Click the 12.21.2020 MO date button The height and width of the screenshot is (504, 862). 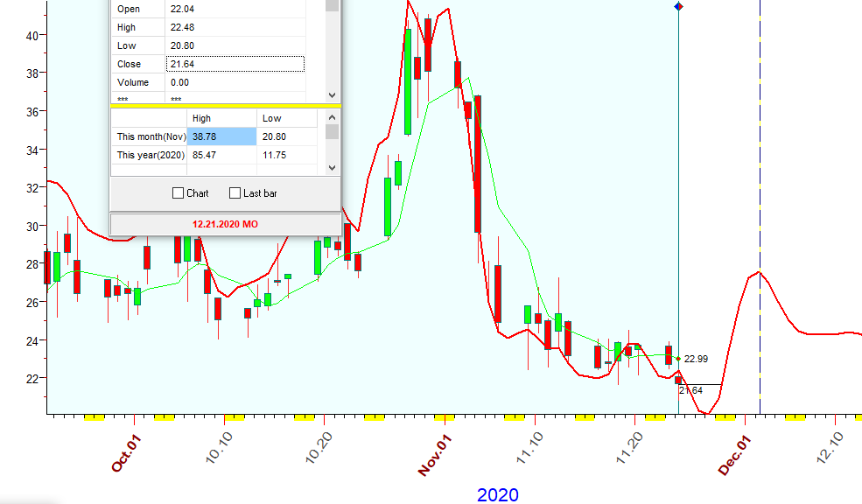(225, 224)
